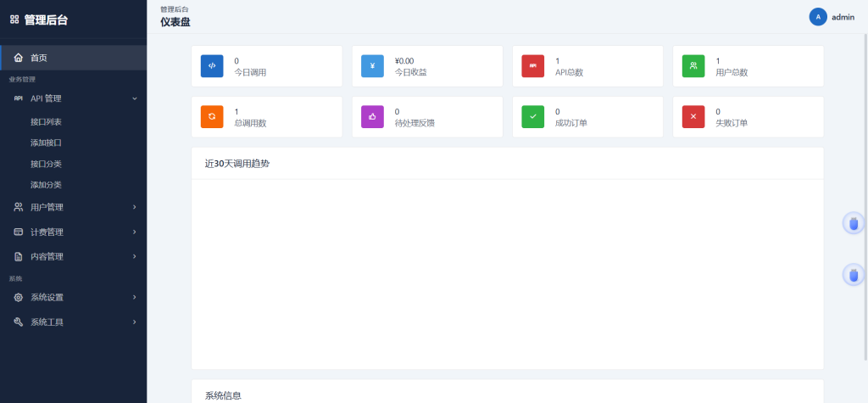Expand the 系统设置 chevron
The image size is (868, 403).
click(x=135, y=298)
